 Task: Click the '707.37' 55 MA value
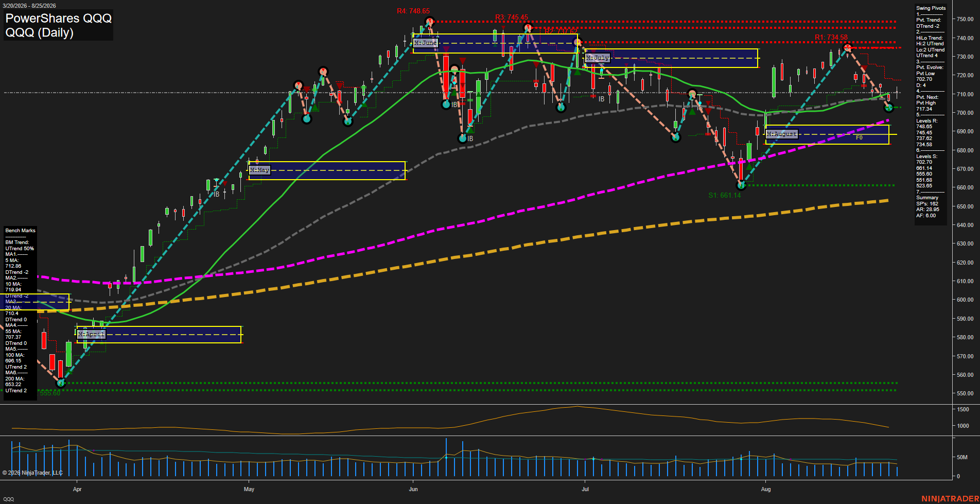pos(13,337)
